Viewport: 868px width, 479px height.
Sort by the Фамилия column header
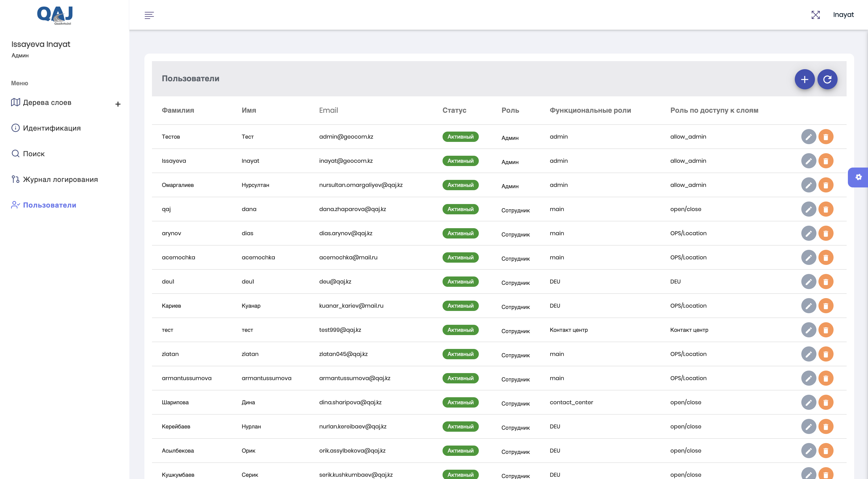point(178,110)
